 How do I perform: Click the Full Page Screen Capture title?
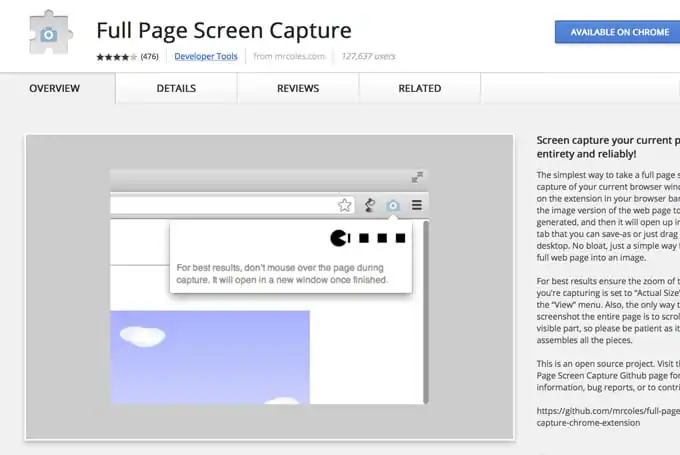224,30
